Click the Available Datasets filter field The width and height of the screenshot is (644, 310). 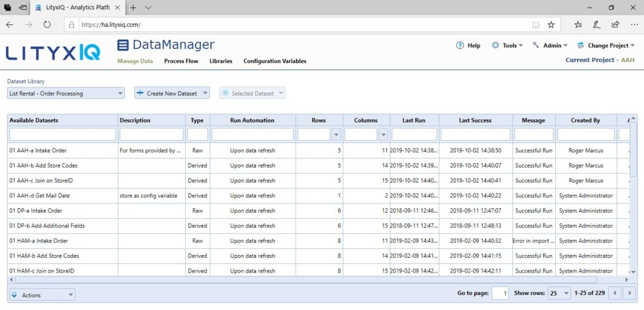(x=63, y=135)
